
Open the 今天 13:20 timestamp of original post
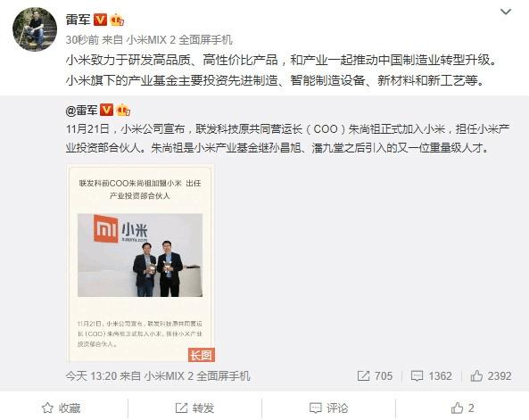pos(91,375)
